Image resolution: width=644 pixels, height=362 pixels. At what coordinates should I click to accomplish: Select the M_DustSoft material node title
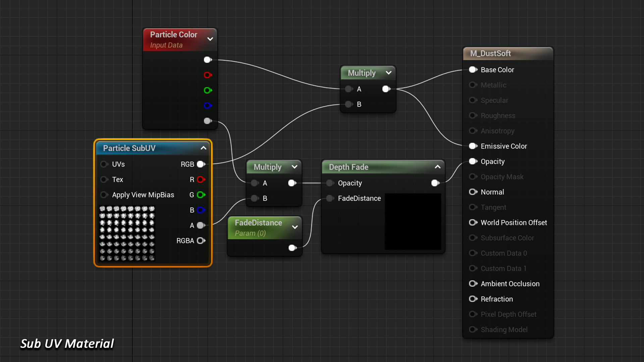pyautogui.click(x=490, y=54)
